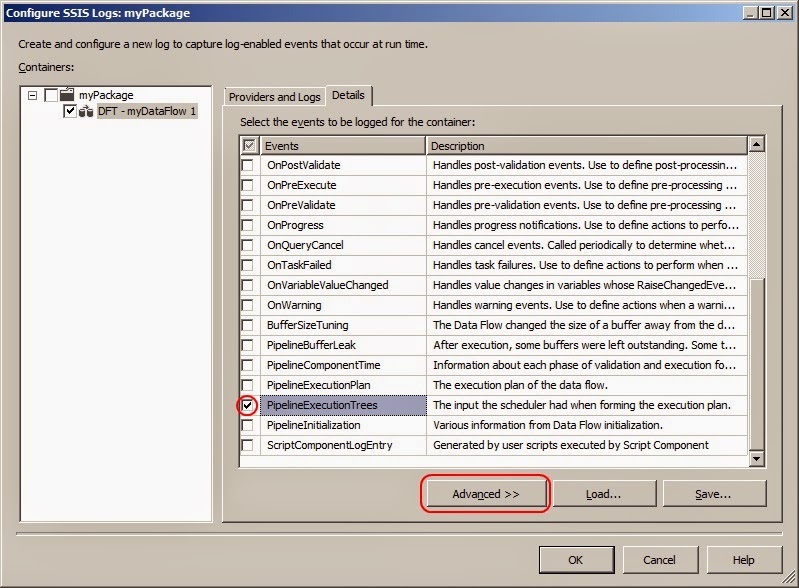Collapse the myPackage tree node
Image resolution: width=799 pixels, height=588 pixels.
point(33,95)
